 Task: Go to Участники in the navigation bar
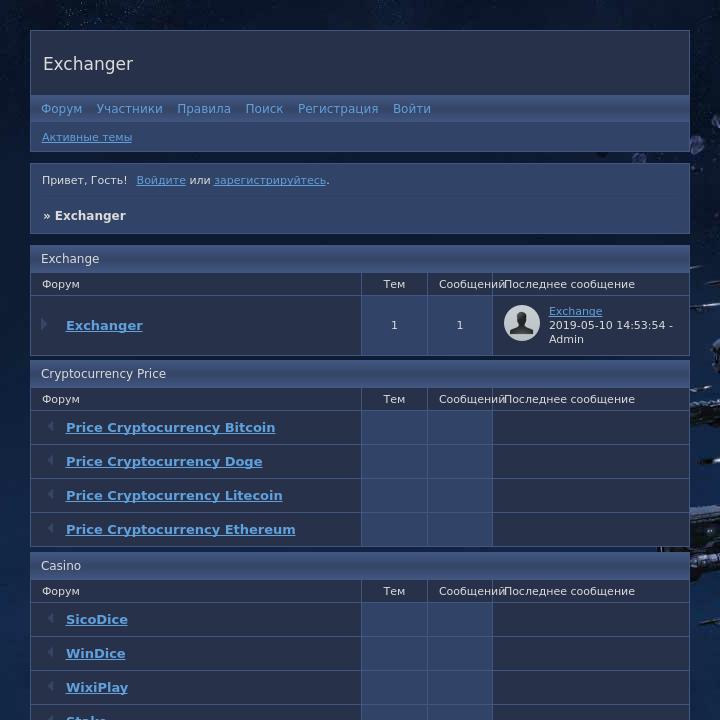point(129,109)
